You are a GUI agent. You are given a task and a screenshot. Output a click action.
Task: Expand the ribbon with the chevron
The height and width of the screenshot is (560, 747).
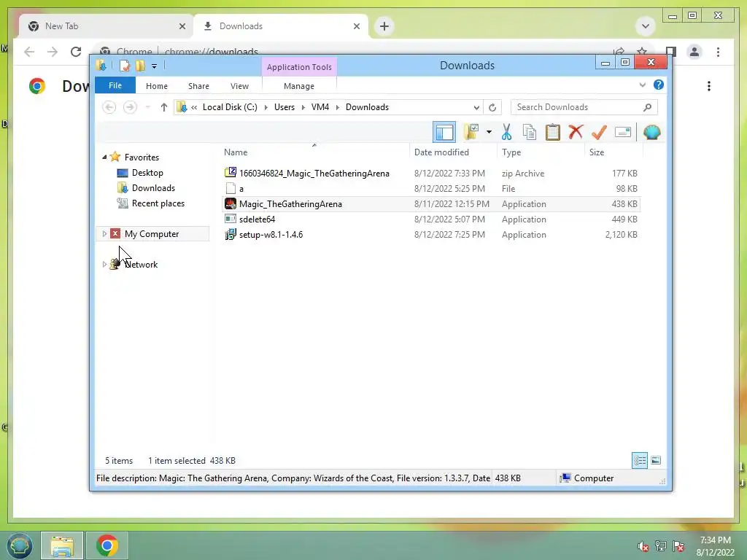pos(642,85)
